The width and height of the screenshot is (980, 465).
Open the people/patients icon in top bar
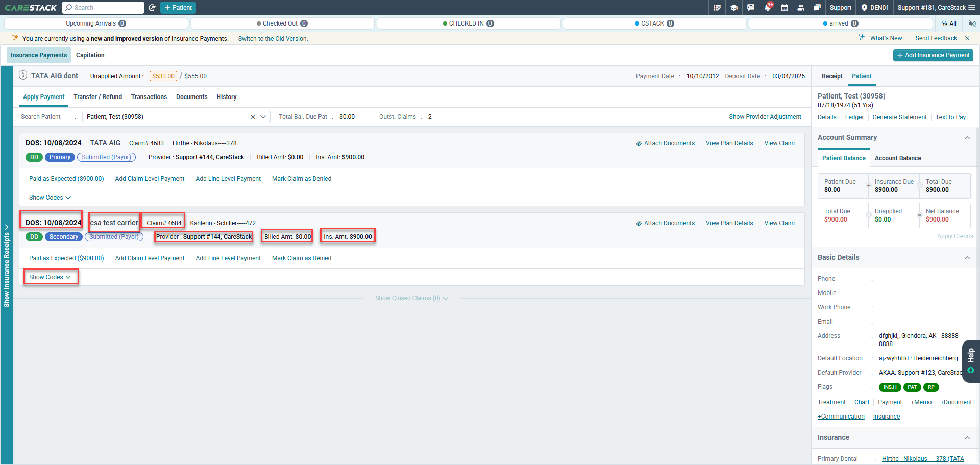pyautogui.click(x=801, y=8)
